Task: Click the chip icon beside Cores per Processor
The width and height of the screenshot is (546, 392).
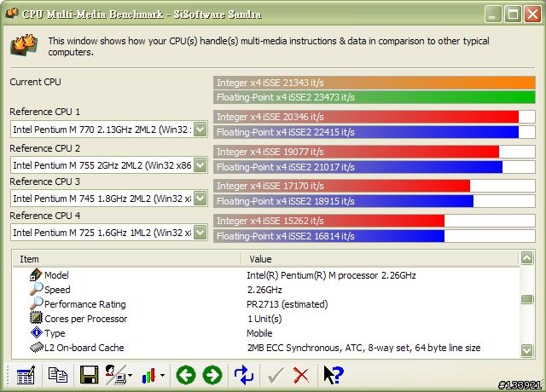Action: tap(36, 318)
